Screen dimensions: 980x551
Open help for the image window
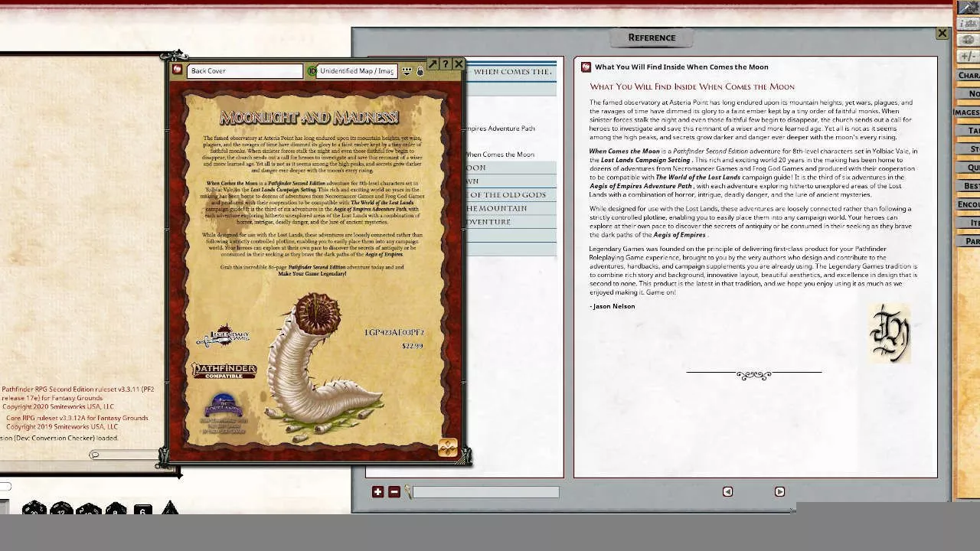pyautogui.click(x=446, y=64)
